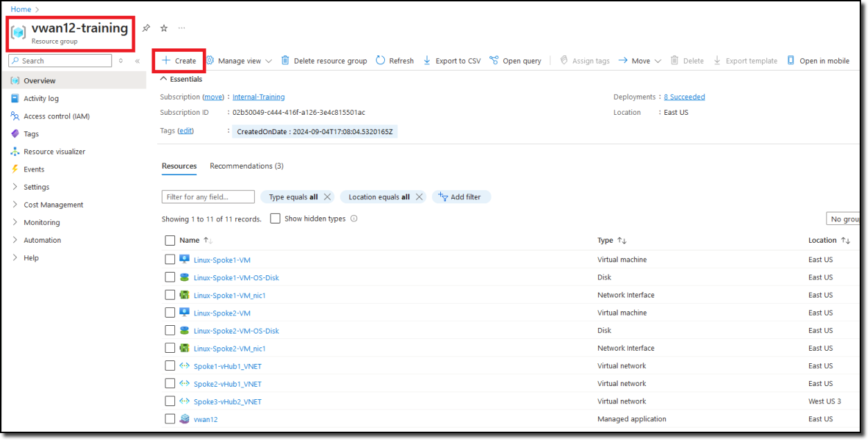868x440 pixels.
Task: Check the Linux-Spoke2-VM row checkbox
Action: [170, 313]
